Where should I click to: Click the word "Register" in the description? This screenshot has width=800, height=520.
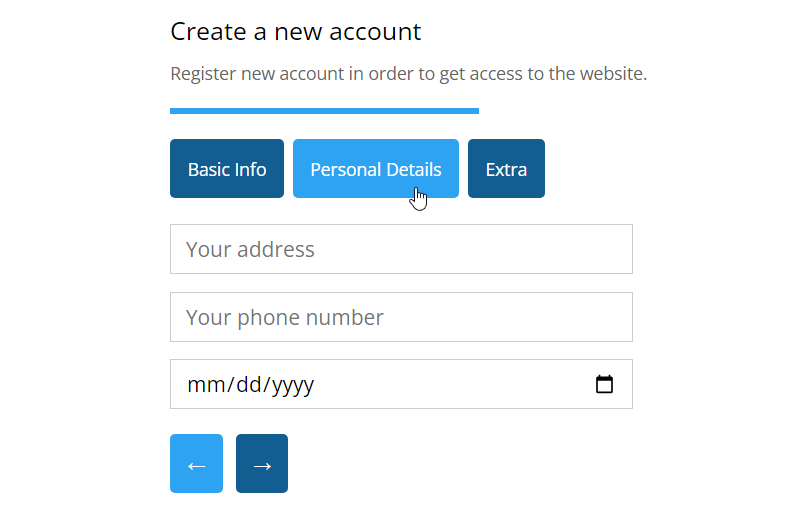tap(203, 74)
